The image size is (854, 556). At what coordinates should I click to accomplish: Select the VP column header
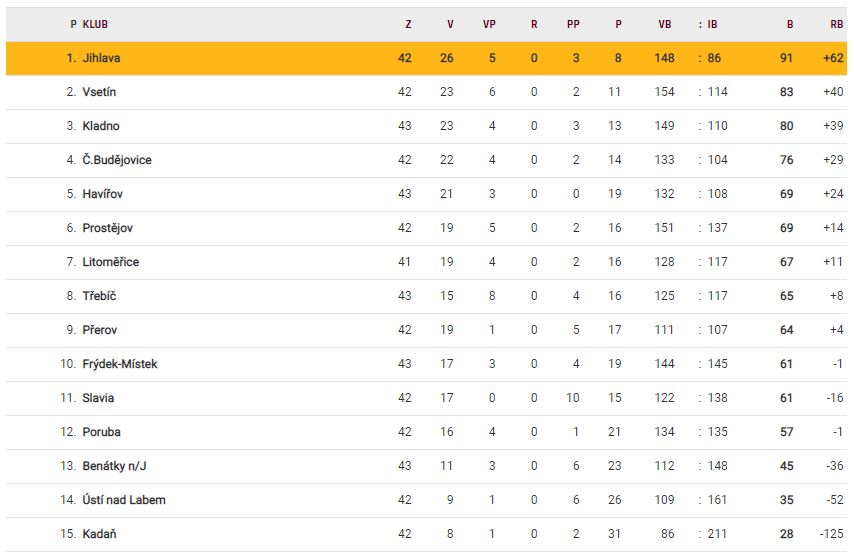489,24
